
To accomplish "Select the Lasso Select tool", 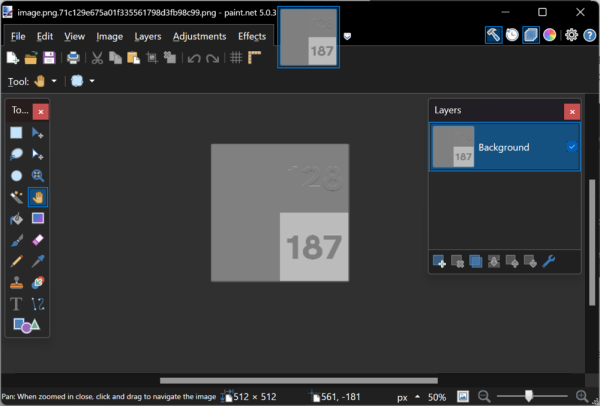I will click(x=16, y=154).
